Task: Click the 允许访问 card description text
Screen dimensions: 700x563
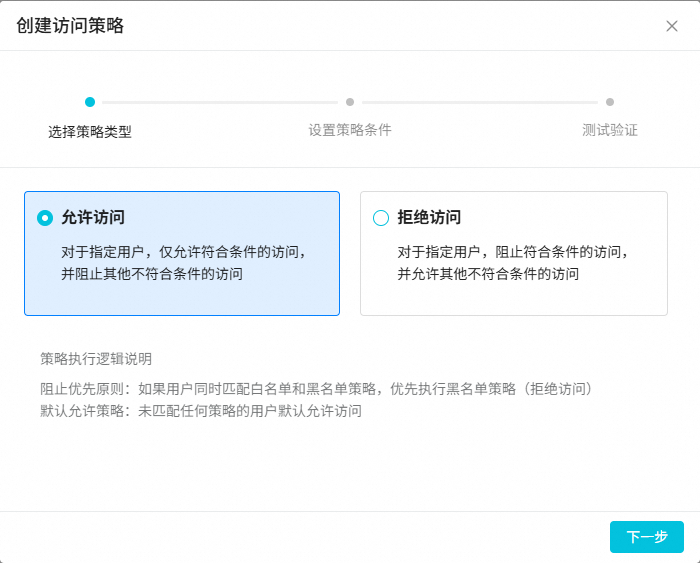Action: (x=183, y=262)
